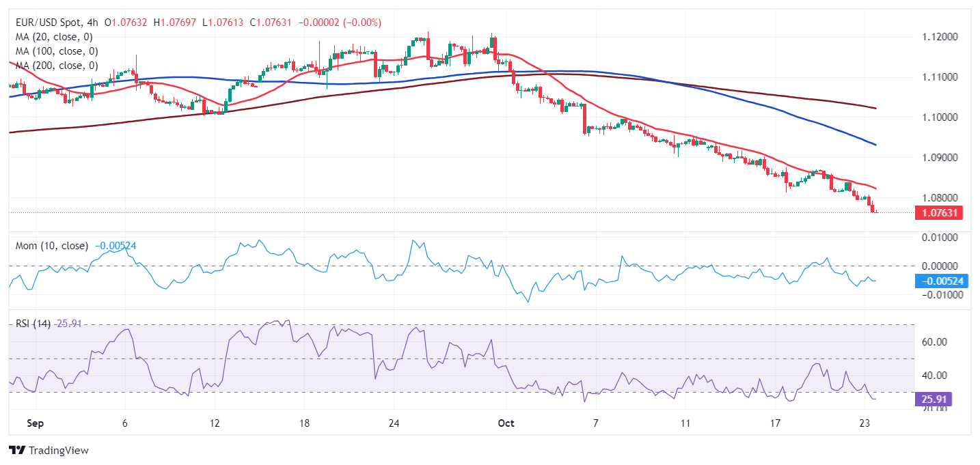
Task: Click date label 17 on the time axis
Action: (x=774, y=423)
